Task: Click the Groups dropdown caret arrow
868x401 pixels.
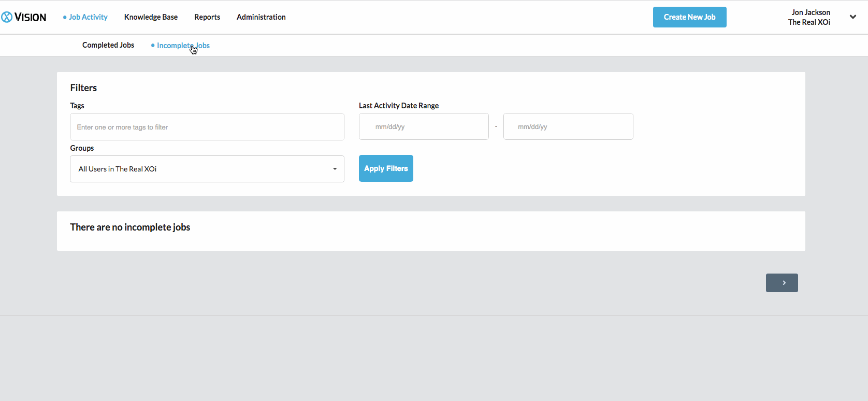Action: (x=335, y=169)
